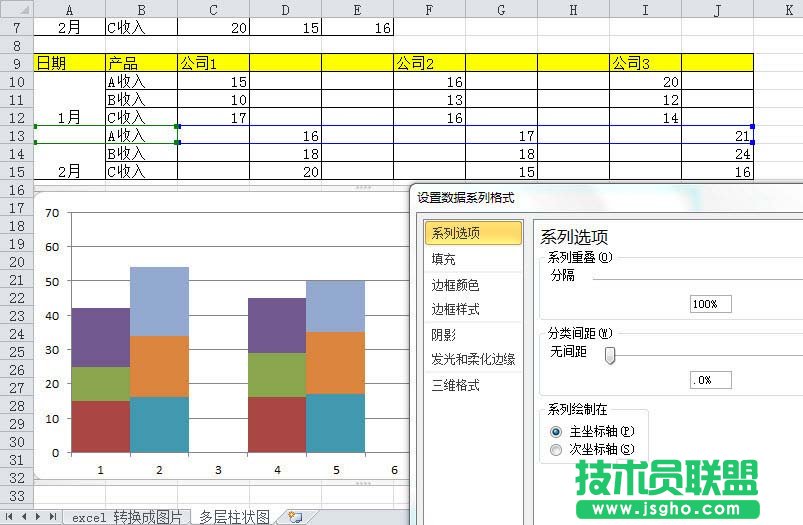
Task: Click green segment of chart column 1
Action: [101, 384]
